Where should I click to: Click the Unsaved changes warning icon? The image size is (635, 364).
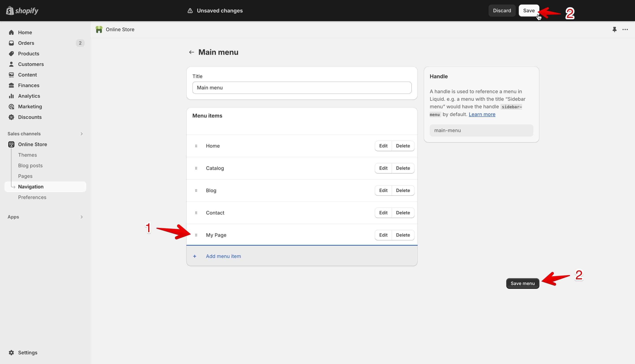[x=190, y=11]
